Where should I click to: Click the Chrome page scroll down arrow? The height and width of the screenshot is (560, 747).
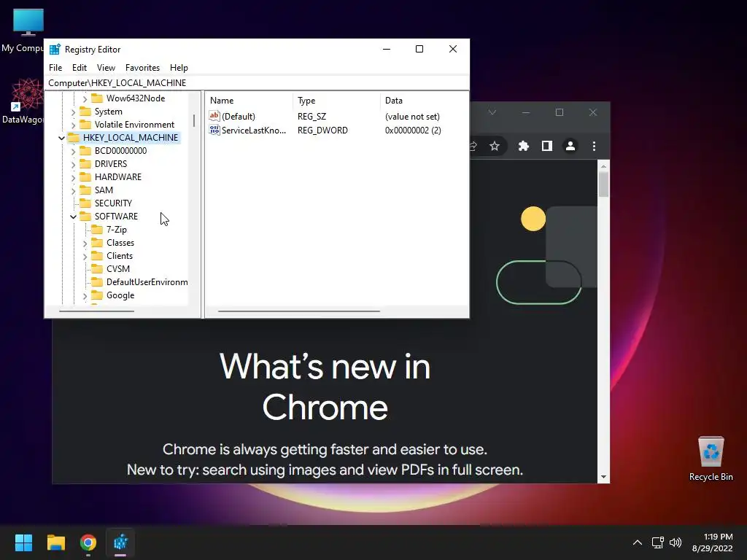point(603,477)
